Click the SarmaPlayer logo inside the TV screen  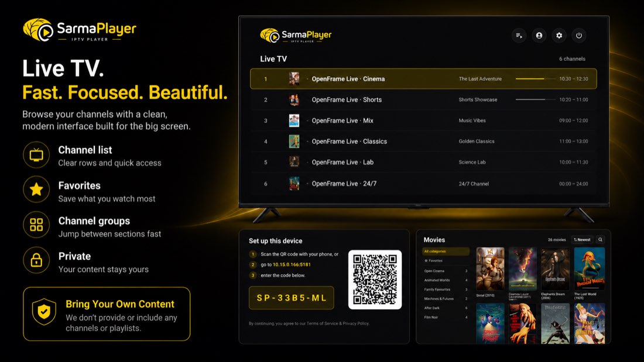pos(296,35)
